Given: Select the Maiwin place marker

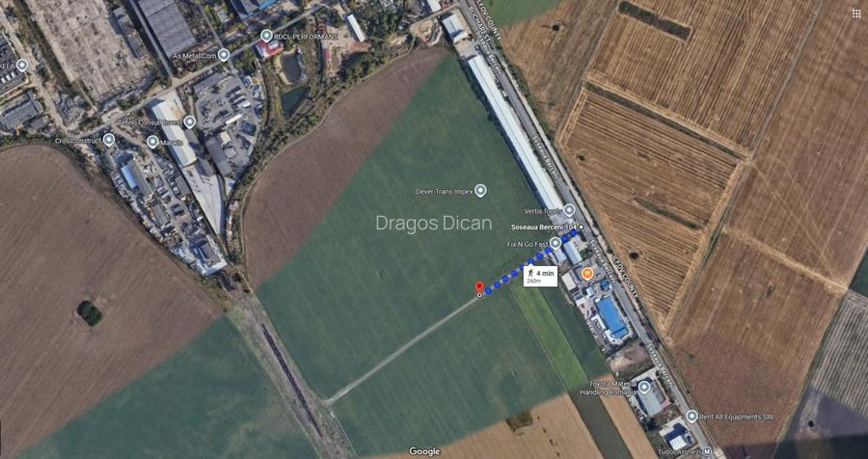Looking at the screenshot, I should point(152,142).
